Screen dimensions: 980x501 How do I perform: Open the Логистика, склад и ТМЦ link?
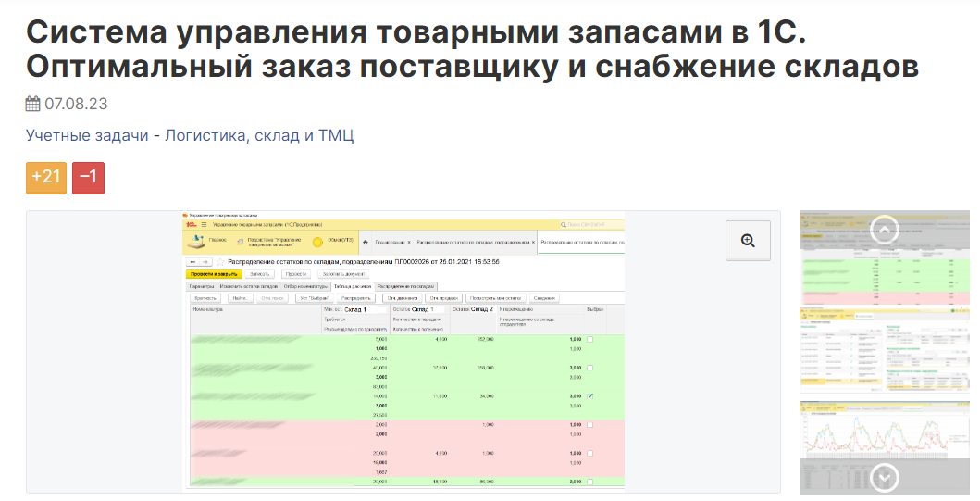tap(259, 136)
